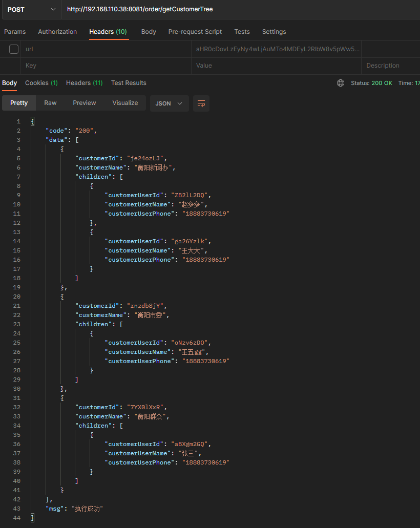
Task: Select the response Body tab
Action: (x=9, y=83)
